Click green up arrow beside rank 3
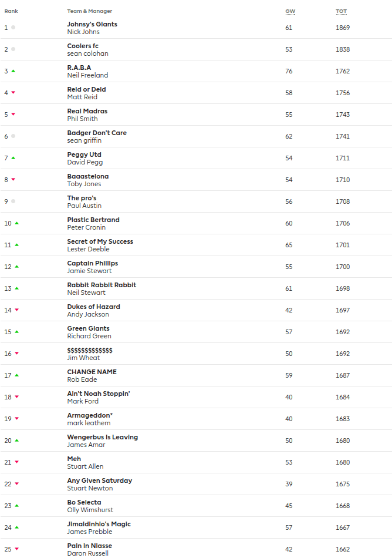The image size is (392, 558). pyautogui.click(x=13, y=71)
